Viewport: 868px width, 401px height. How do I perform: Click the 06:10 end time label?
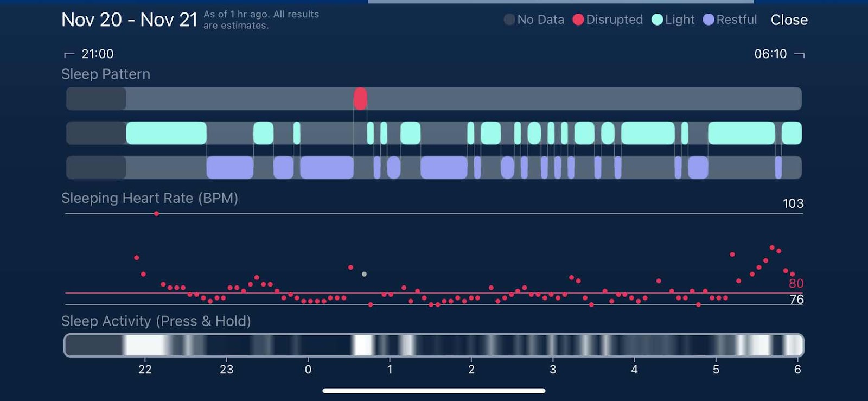770,54
